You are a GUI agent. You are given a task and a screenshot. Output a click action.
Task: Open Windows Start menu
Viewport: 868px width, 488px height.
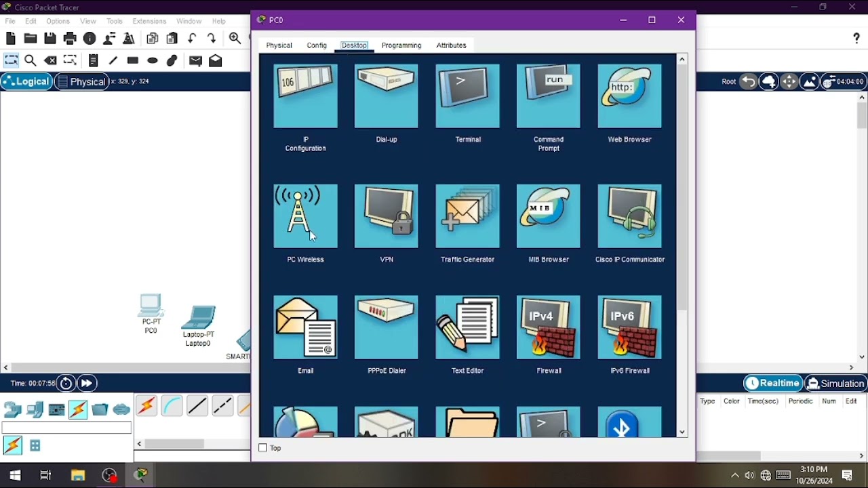(x=15, y=475)
